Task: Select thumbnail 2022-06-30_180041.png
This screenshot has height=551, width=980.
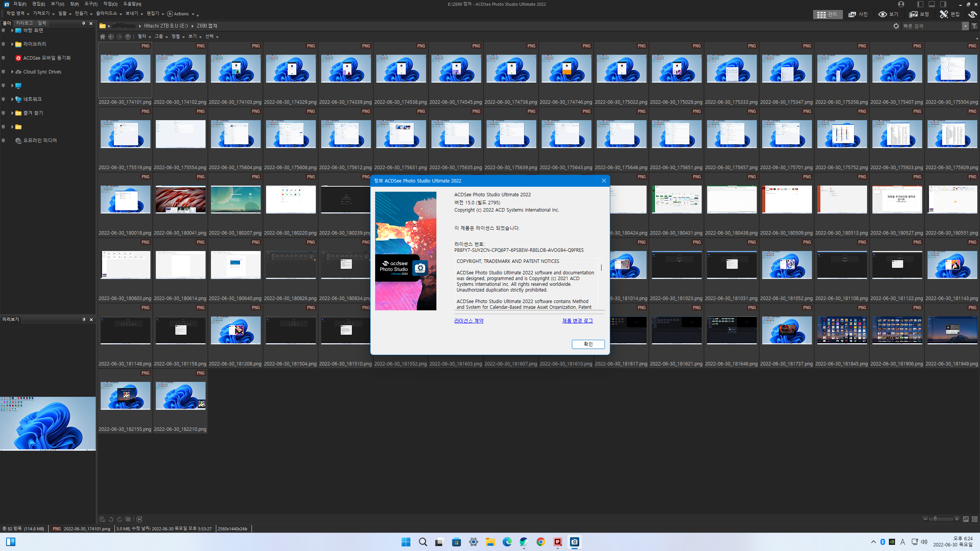Action: point(180,200)
